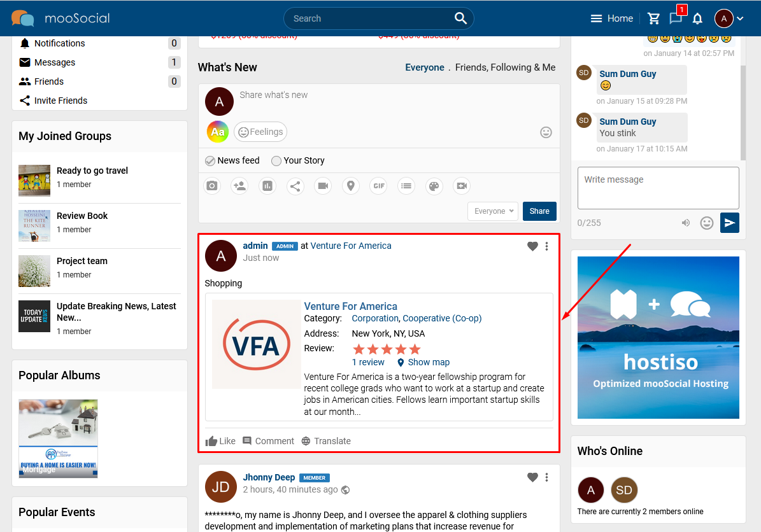
Task: Open the Review Book group thumbnail
Action: pyautogui.click(x=34, y=225)
